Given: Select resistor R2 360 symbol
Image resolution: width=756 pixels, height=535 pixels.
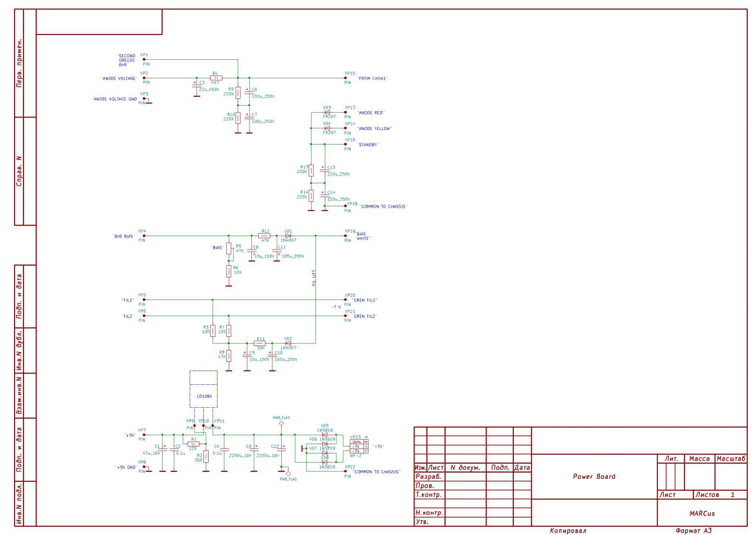Looking at the screenshot, I should coord(206,457).
